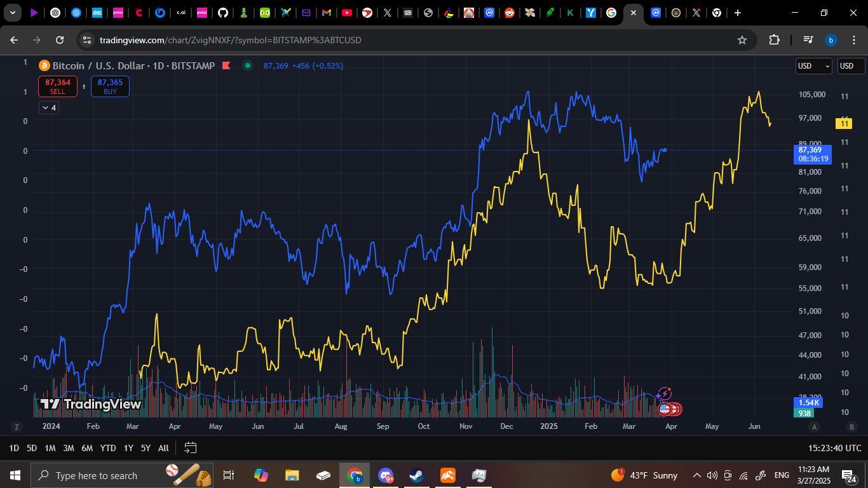Click the second USD price scale label
Screen dimensions: 868x488
[850, 66]
